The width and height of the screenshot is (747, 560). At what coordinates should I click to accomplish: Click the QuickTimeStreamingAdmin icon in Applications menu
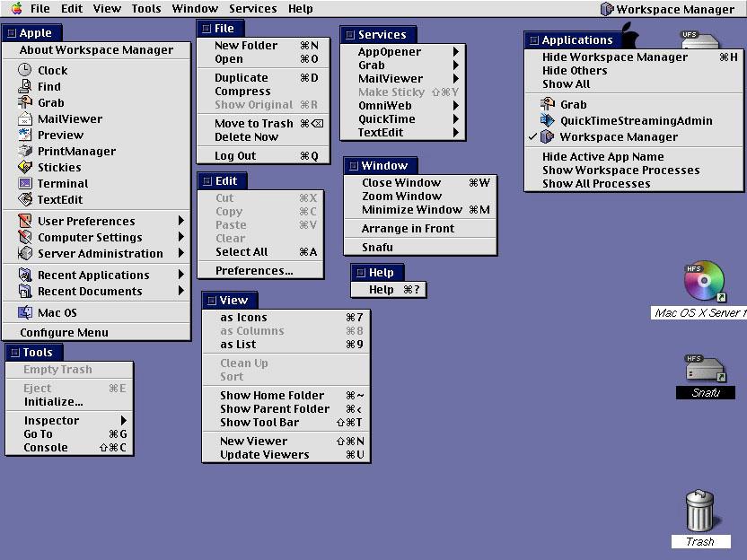pos(548,120)
